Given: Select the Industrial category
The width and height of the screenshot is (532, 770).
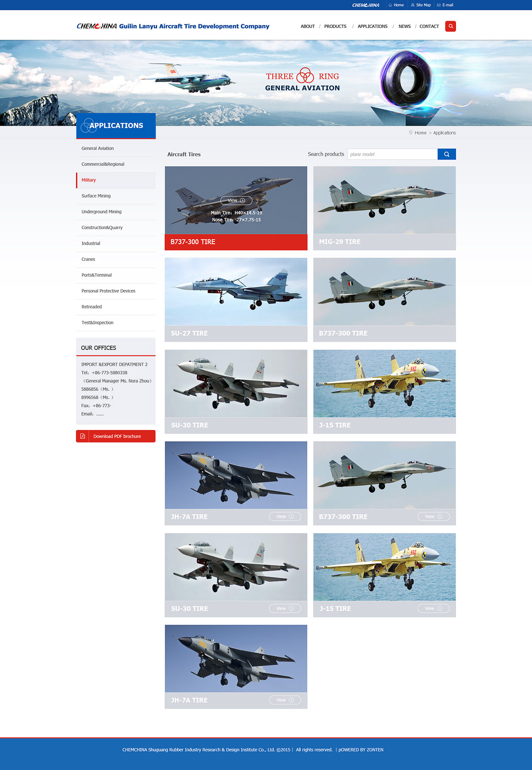Looking at the screenshot, I should point(116,244).
